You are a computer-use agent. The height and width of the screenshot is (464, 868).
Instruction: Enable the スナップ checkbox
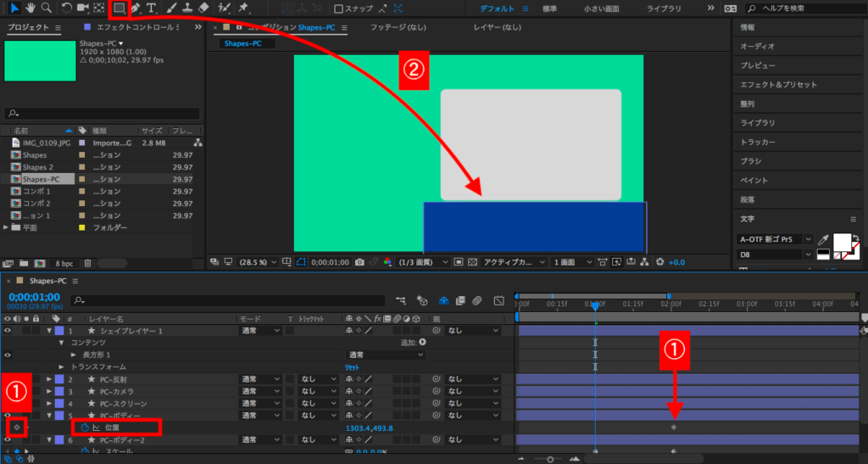(339, 9)
